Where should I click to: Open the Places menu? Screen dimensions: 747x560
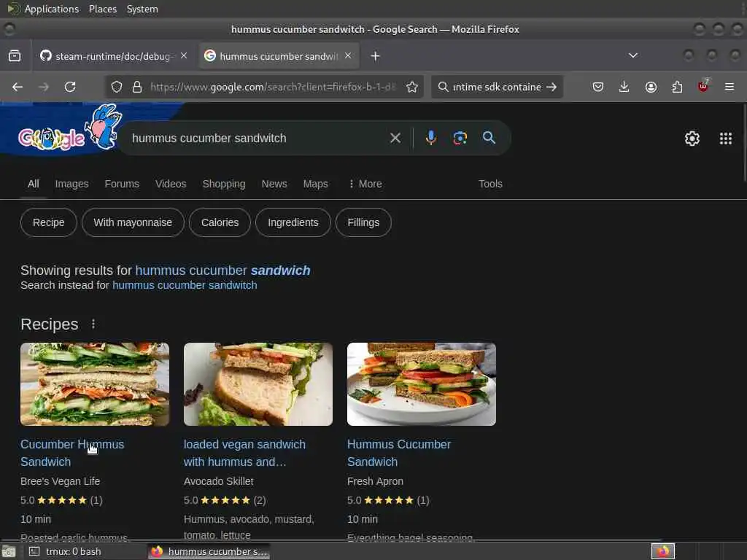tap(103, 9)
